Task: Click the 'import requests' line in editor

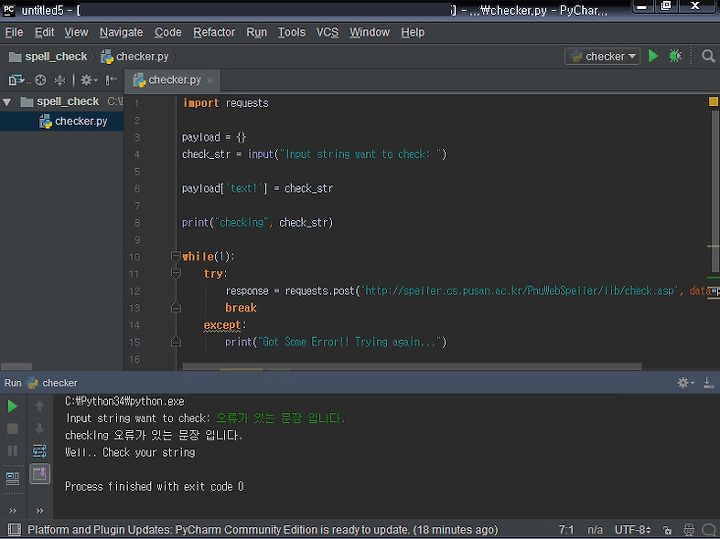Action: coord(225,103)
